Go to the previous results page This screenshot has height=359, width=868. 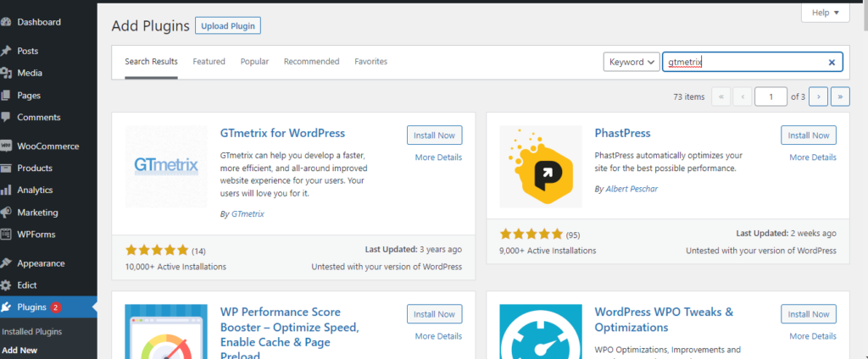(x=743, y=97)
